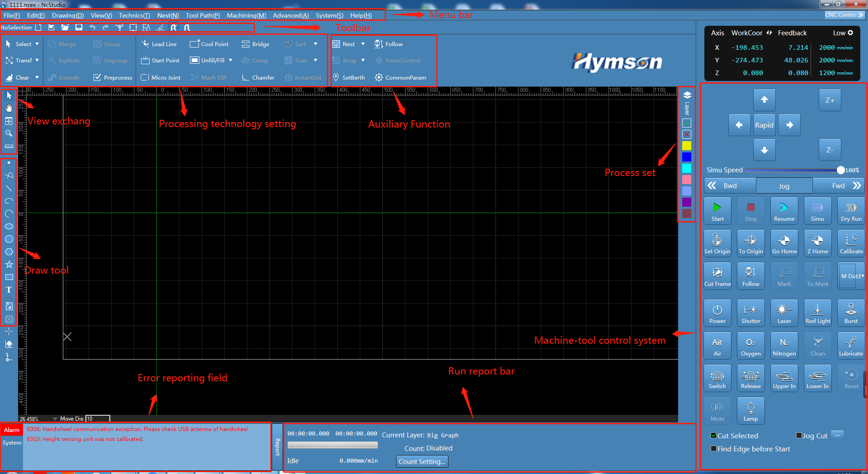Click the Resume machining button
868x474 pixels.
784,211
